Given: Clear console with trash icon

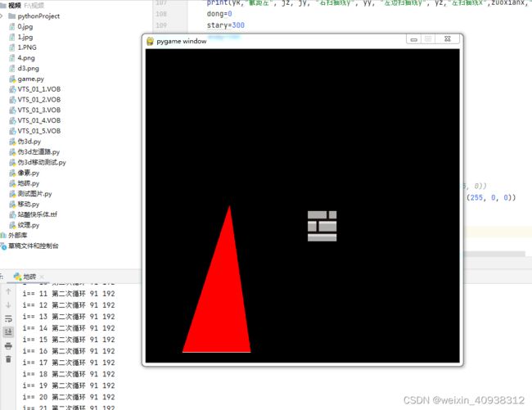Looking at the screenshot, I should pos(8,359).
